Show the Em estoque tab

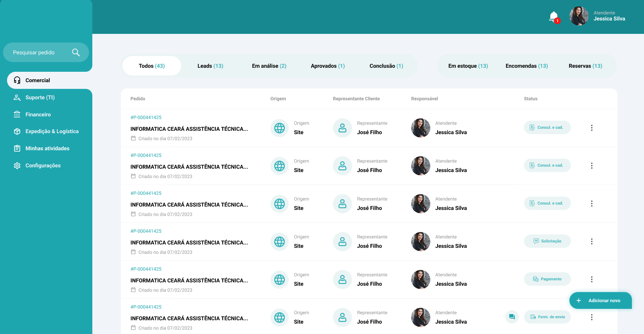(468, 66)
